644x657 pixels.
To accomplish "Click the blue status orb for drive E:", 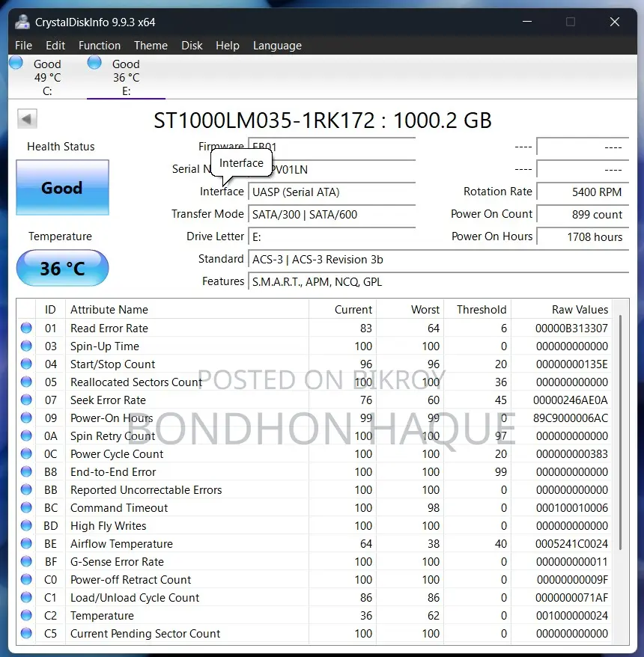I will pos(94,62).
